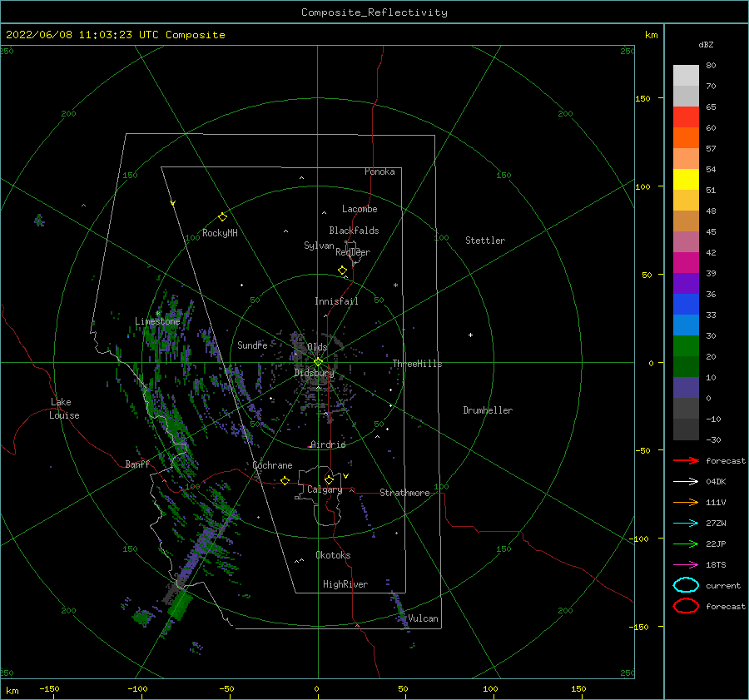Click the Okotoks label
749x700 pixels.
click(x=333, y=555)
